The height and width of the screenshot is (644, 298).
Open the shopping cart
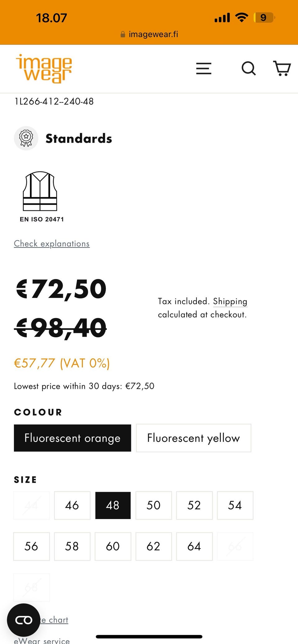pos(282,69)
